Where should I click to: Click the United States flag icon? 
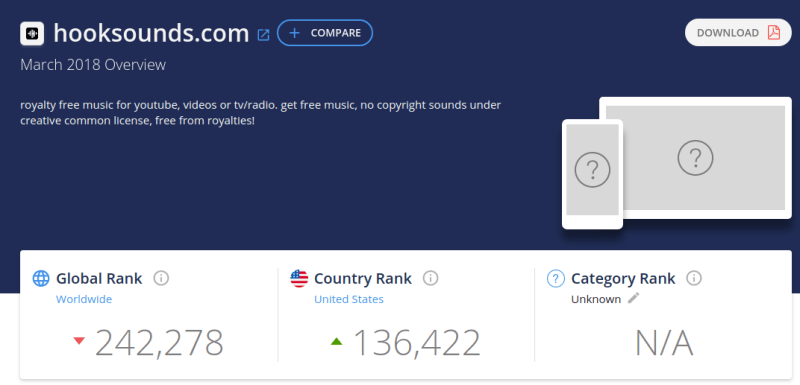[299, 278]
